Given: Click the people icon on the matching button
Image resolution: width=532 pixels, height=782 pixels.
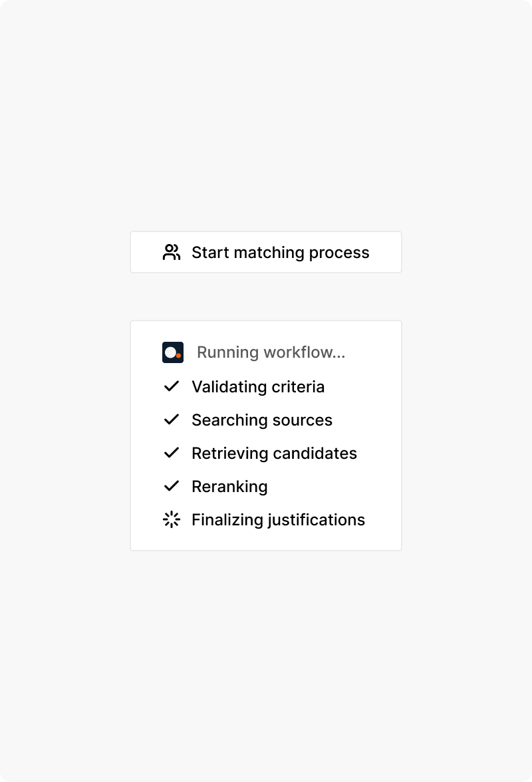Looking at the screenshot, I should [x=172, y=252].
